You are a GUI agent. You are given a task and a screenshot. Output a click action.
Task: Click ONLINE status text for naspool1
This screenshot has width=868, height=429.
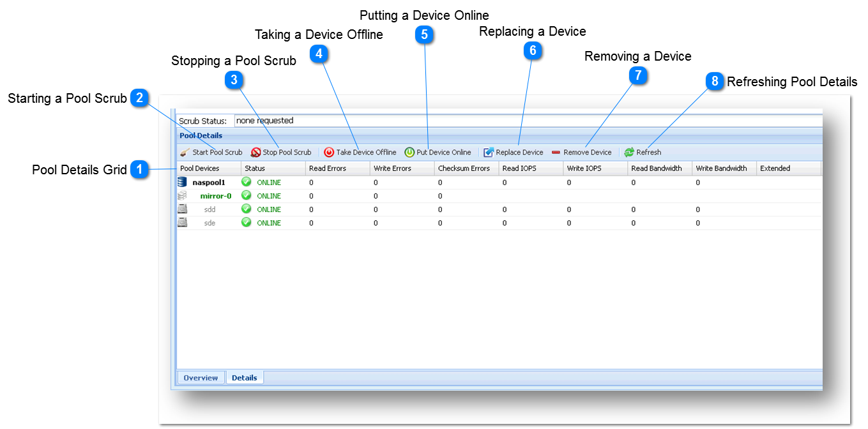point(269,183)
